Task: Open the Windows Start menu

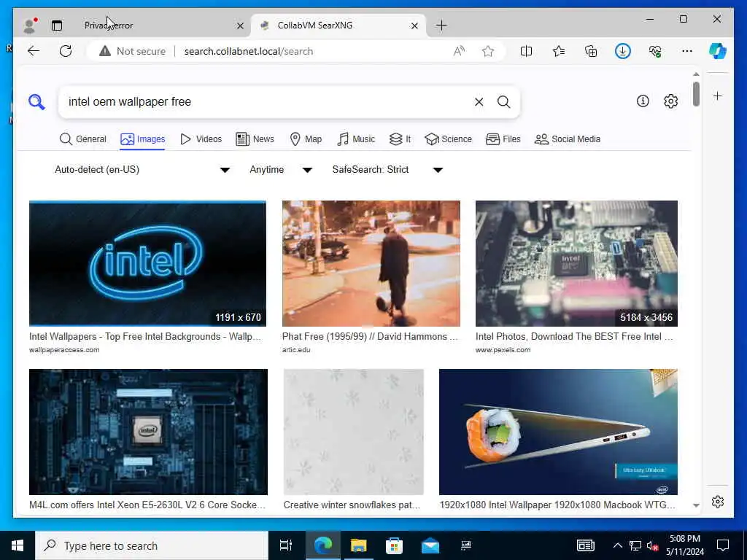Action: [x=18, y=545]
